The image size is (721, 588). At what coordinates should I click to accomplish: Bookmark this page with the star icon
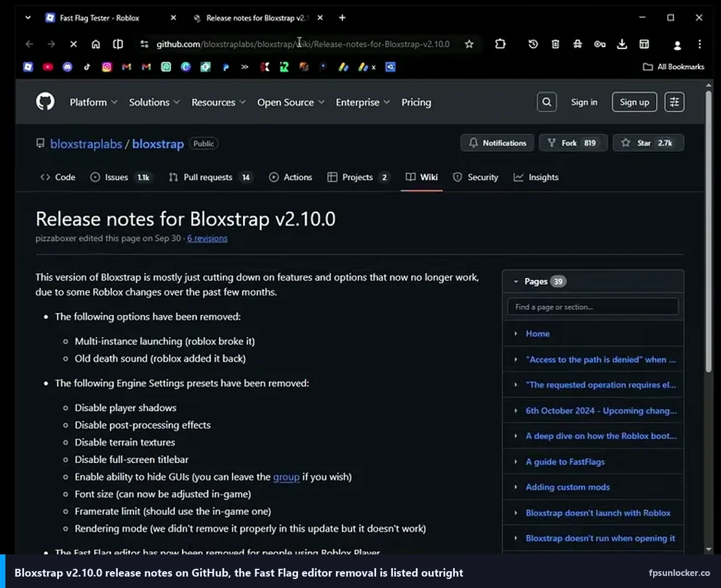pyautogui.click(x=469, y=44)
